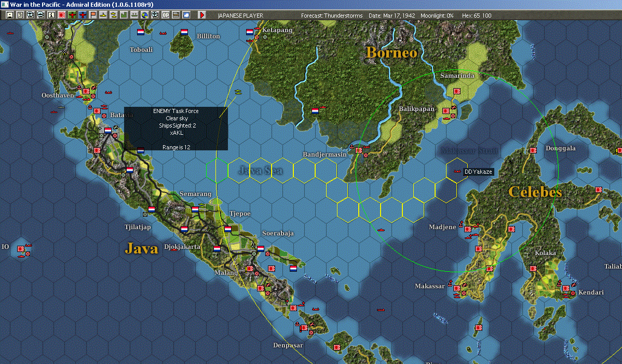This screenshot has width=622, height=364.
Task: Select the Japanese ship south of Bandjermasin
Action: click(x=381, y=230)
